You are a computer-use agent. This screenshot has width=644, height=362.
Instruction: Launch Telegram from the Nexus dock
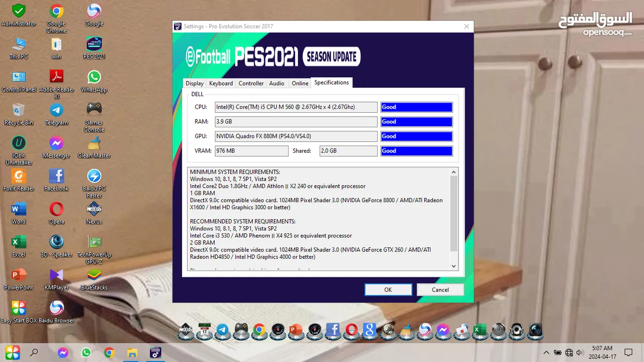[223, 330]
